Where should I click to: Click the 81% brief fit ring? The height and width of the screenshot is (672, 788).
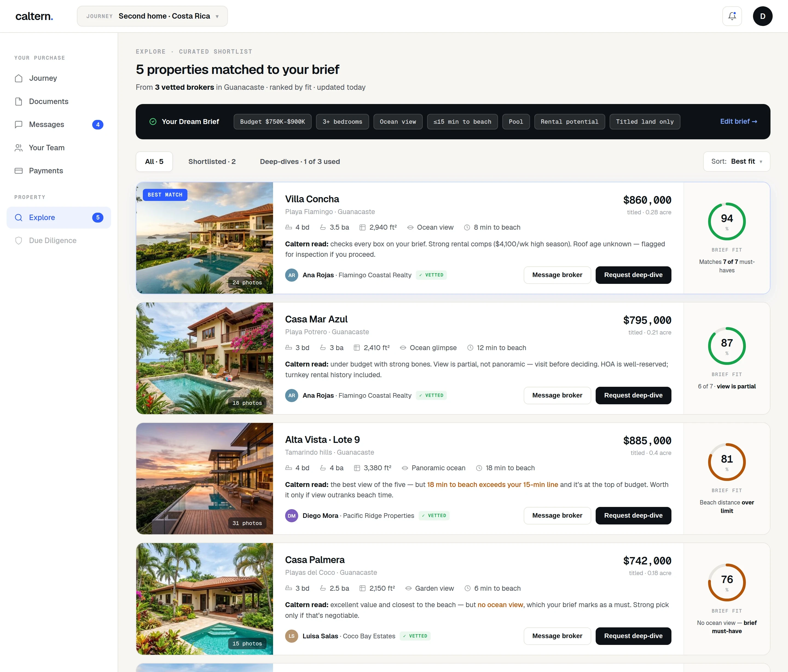click(x=726, y=462)
